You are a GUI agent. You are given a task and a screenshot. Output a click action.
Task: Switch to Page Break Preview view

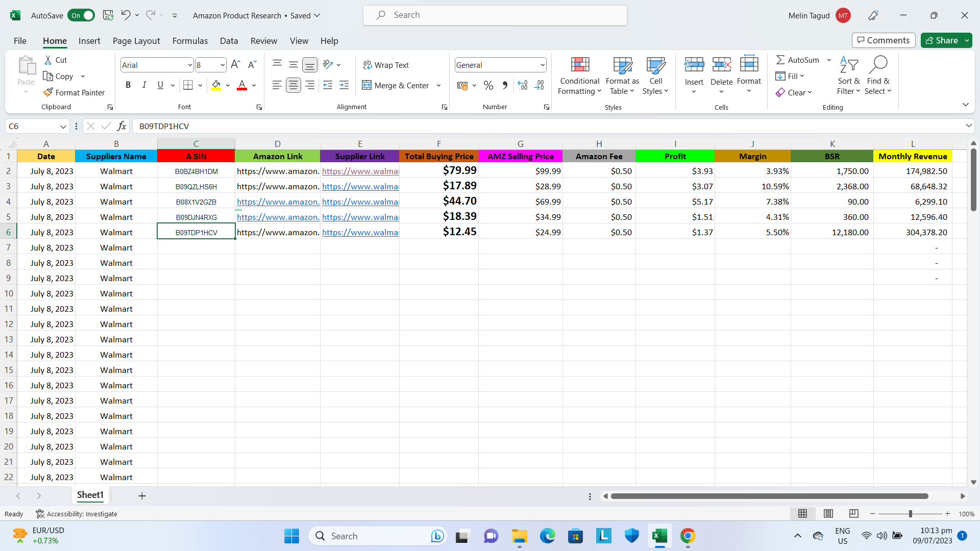[854, 513]
